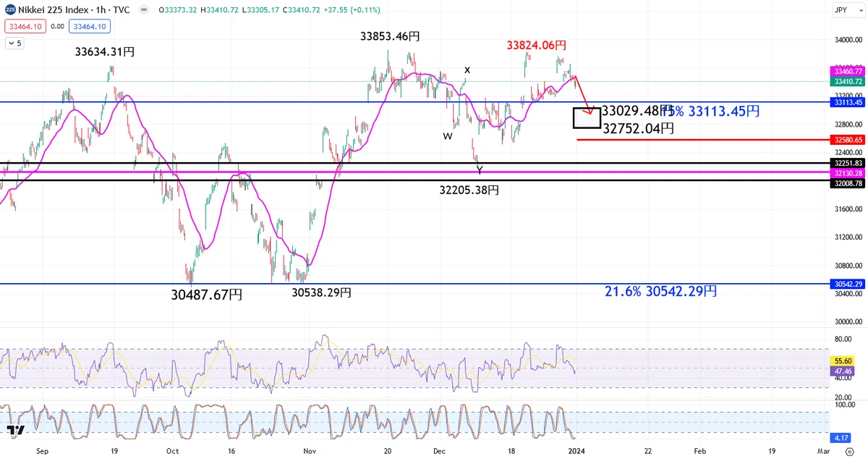The width and height of the screenshot is (868, 459).
Task: Select the 33634.31円 peak annotation
Action: [x=104, y=52]
